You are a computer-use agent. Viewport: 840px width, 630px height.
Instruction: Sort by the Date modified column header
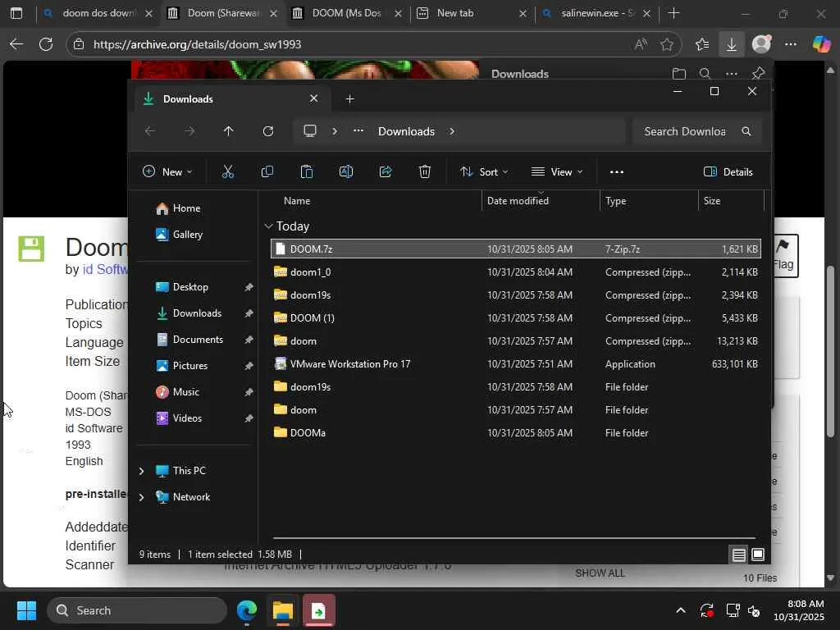coord(518,201)
